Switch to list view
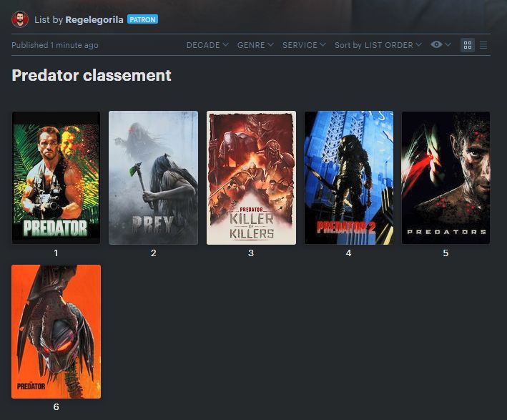This screenshot has height=420, width=507. point(483,45)
